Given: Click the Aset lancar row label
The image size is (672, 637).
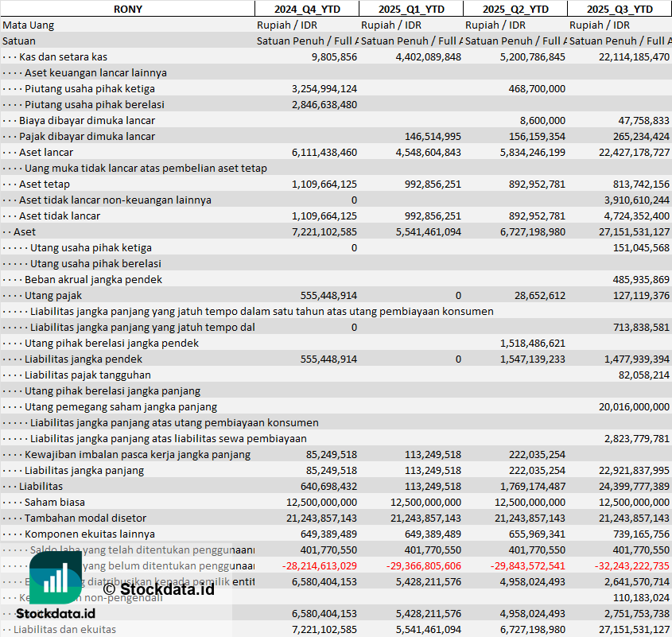Looking at the screenshot, I should pyautogui.click(x=46, y=152).
